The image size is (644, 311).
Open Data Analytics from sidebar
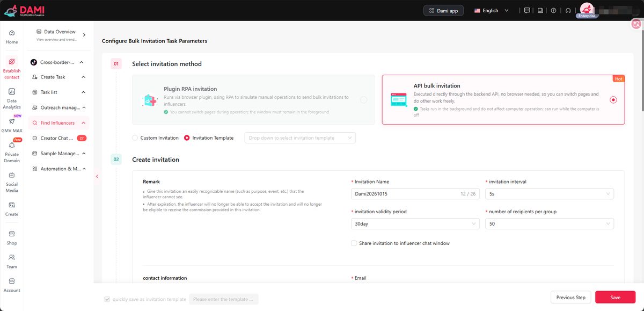12,98
